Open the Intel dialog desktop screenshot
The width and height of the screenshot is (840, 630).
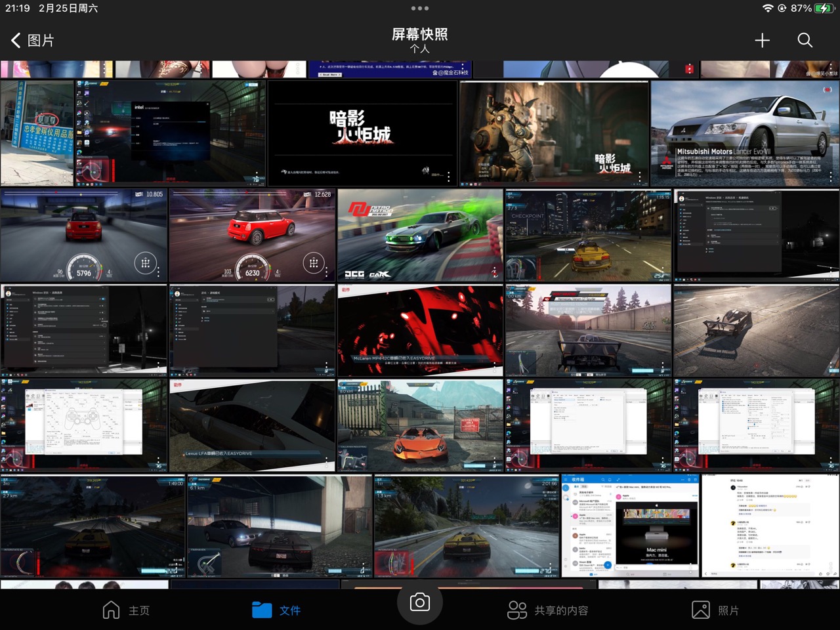[171, 133]
